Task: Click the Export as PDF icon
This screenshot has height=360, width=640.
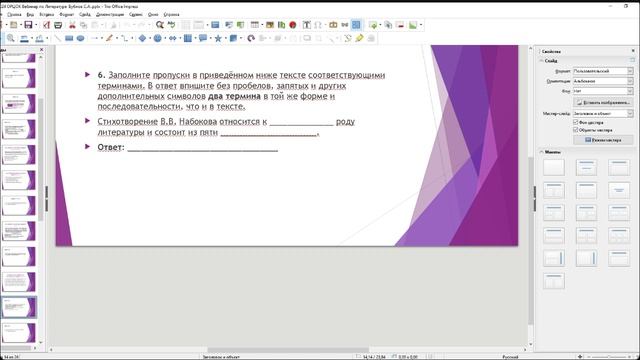Action: pos(47,25)
